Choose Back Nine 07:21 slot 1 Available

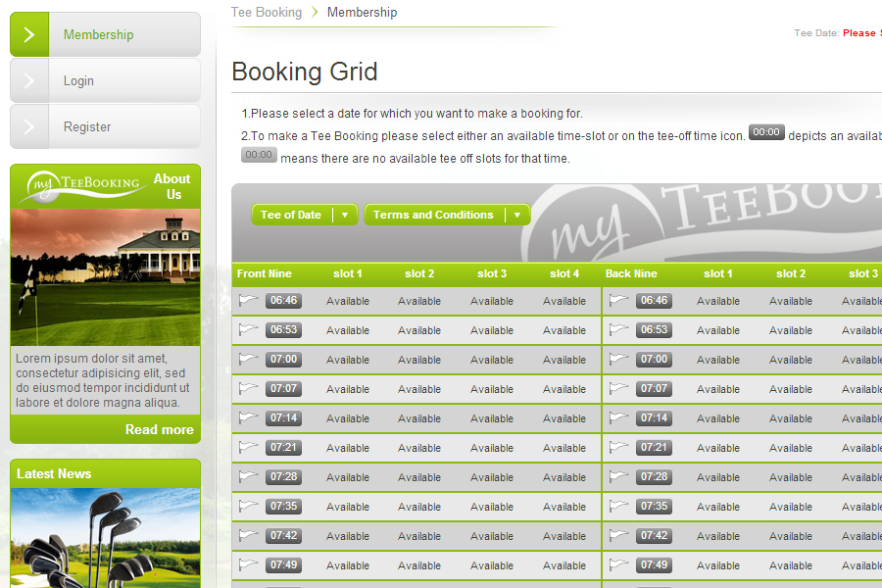tap(718, 448)
